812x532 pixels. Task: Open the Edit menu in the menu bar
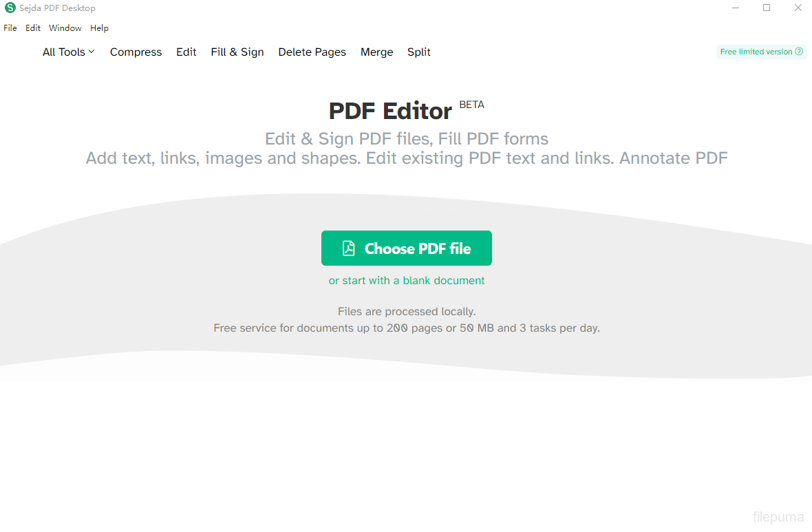coord(33,28)
